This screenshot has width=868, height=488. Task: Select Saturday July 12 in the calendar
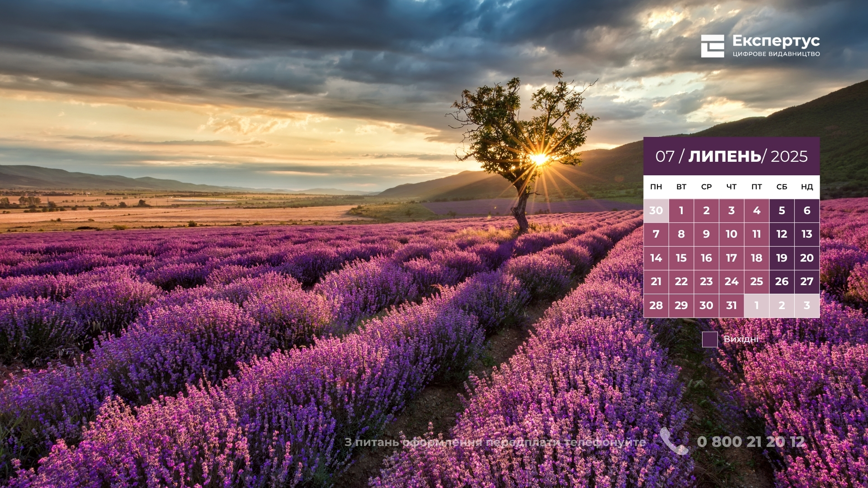(x=782, y=234)
